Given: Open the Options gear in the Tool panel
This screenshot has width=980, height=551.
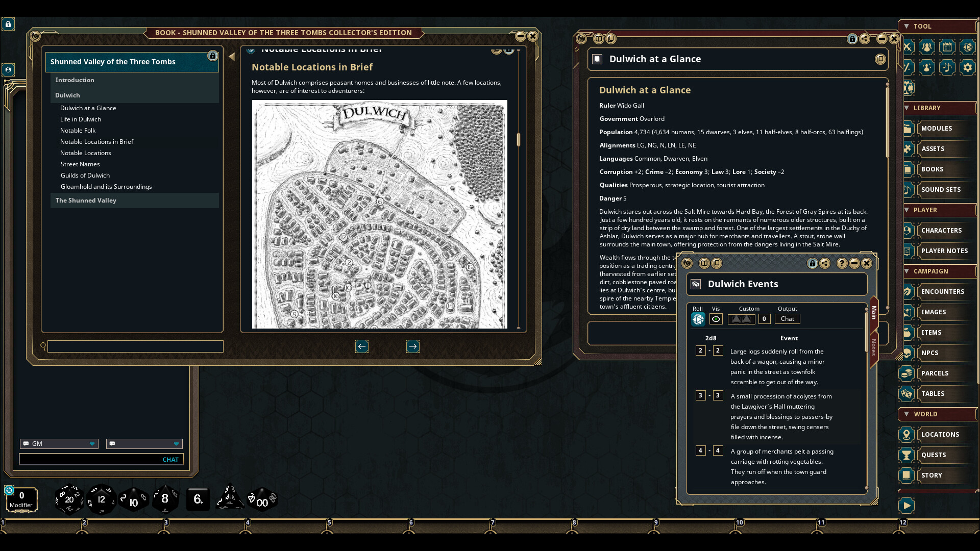Looking at the screenshot, I should (x=968, y=67).
